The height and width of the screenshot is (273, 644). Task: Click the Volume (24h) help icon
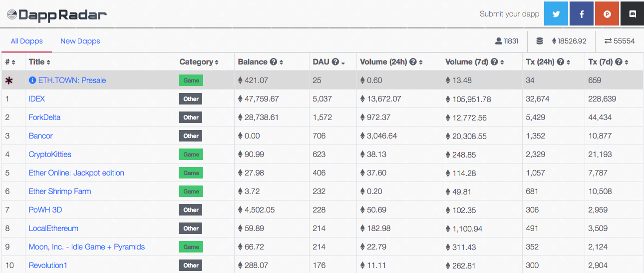[x=413, y=62]
